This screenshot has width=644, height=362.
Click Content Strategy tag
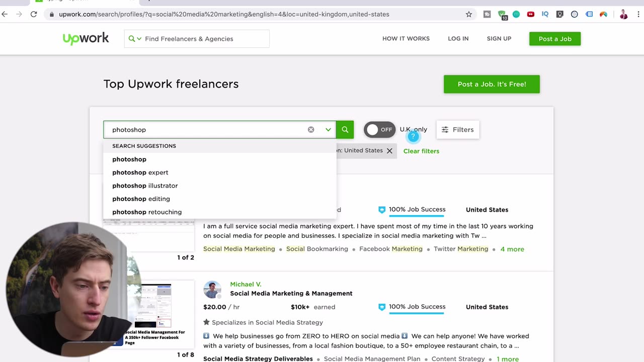[458, 359]
